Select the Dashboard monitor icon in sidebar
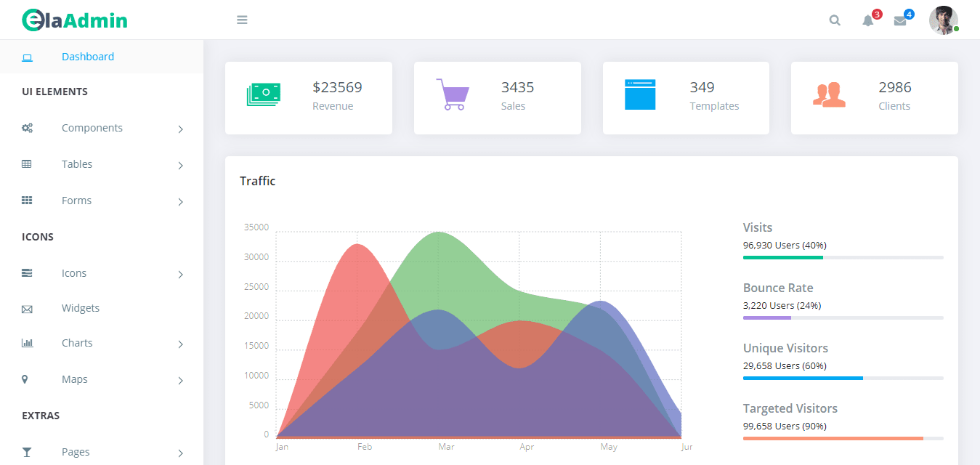The height and width of the screenshot is (465, 980). (x=27, y=56)
